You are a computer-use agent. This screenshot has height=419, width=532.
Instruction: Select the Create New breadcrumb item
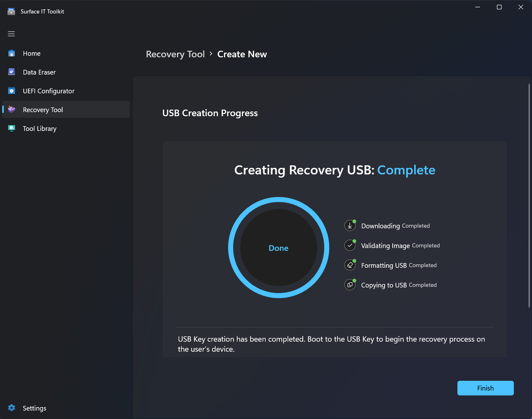242,54
